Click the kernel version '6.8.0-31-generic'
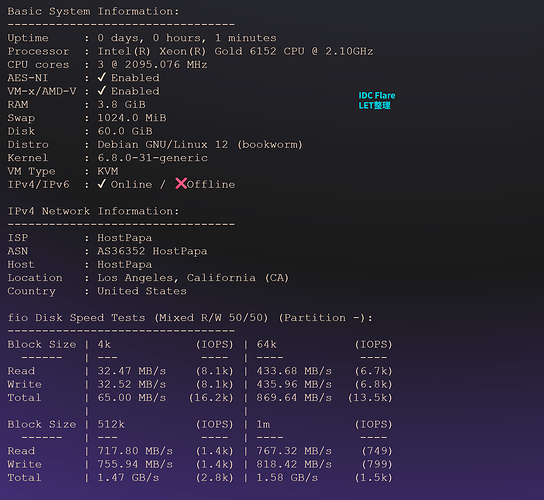The height and width of the screenshot is (500, 544). 153,158
